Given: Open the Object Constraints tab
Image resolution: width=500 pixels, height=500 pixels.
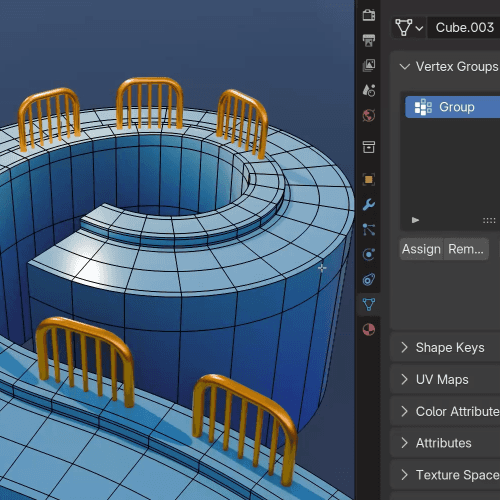Looking at the screenshot, I should (x=369, y=280).
